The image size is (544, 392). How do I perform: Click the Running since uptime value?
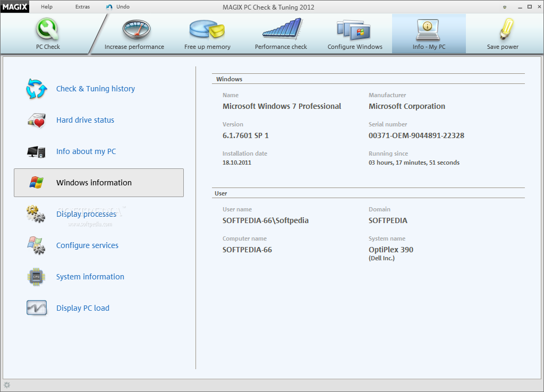point(414,163)
